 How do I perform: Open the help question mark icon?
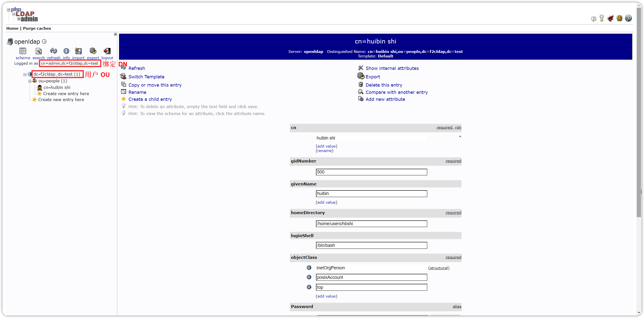point(628,18)
